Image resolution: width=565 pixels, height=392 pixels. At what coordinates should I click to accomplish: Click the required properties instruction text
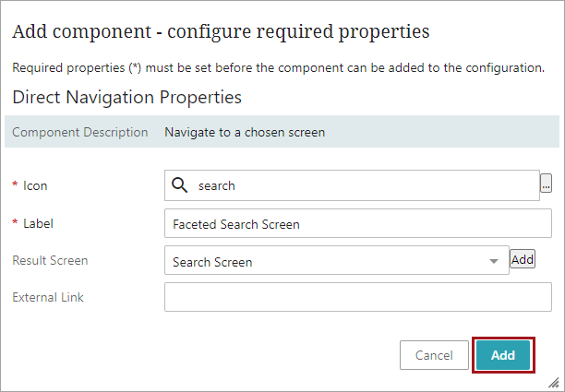point(278,68)
